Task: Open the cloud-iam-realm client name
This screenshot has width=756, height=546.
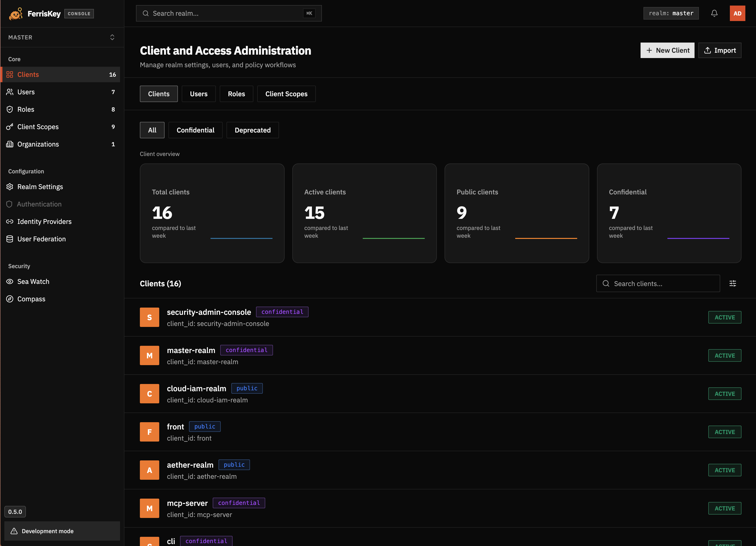Action: [196, 388]
